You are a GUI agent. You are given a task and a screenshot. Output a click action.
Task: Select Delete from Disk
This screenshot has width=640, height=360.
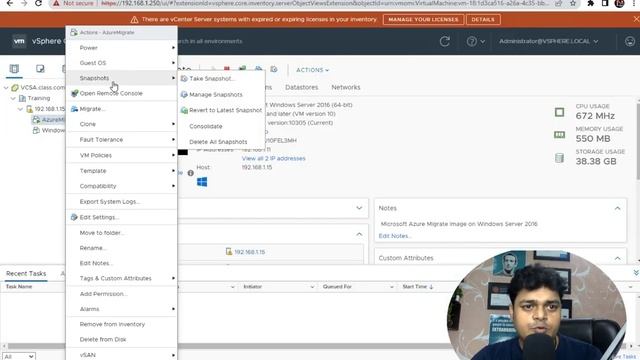click(x=122, y=339)
